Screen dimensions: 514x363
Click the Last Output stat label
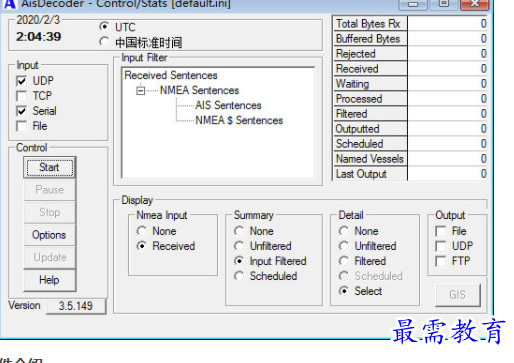tap(370, 174)
